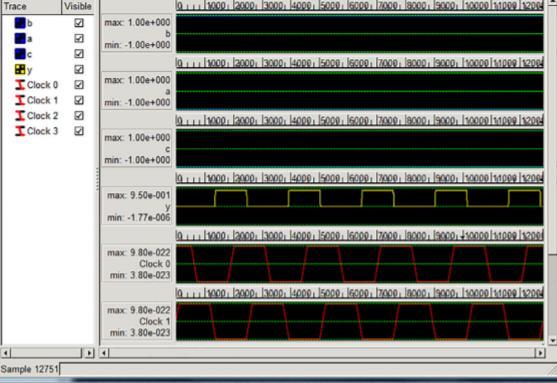Hide the Clock 3 trace via checkbox
This screenshot has height=383, width=557.
79,131
